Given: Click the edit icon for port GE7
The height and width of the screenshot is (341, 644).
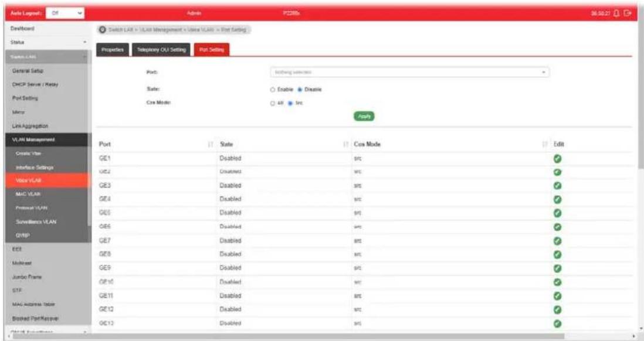Looking at the screenshot, I should coord(557,241).
